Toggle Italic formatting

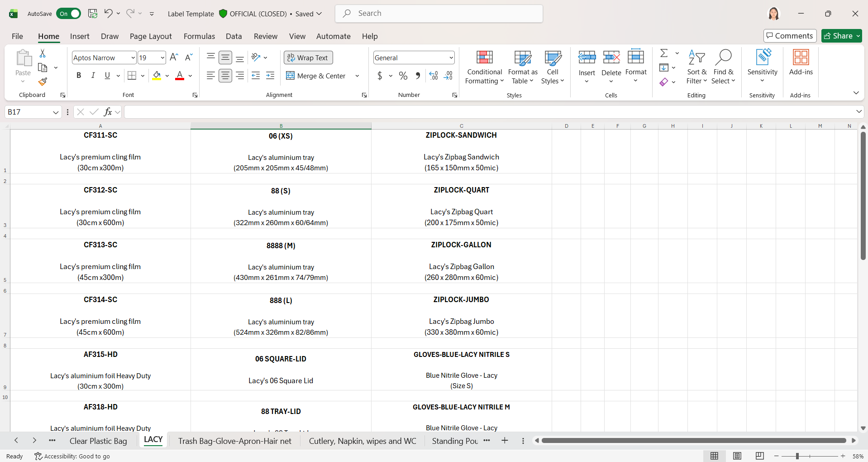pyautogui.click(x=93, y=76)
